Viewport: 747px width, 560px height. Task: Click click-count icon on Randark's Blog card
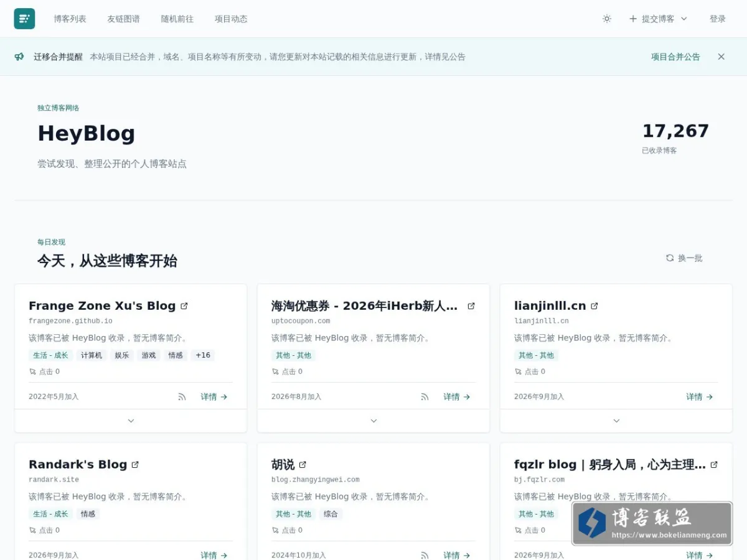click(33, 530)
